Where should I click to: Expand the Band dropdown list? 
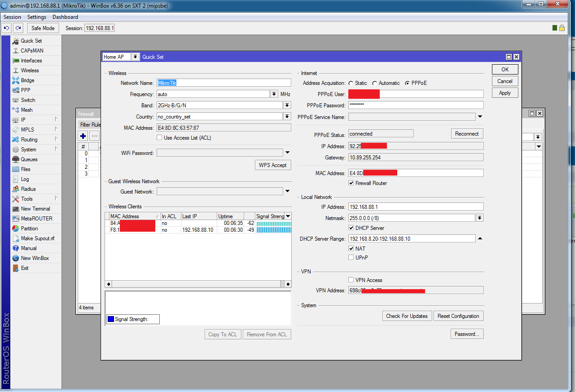287,106
